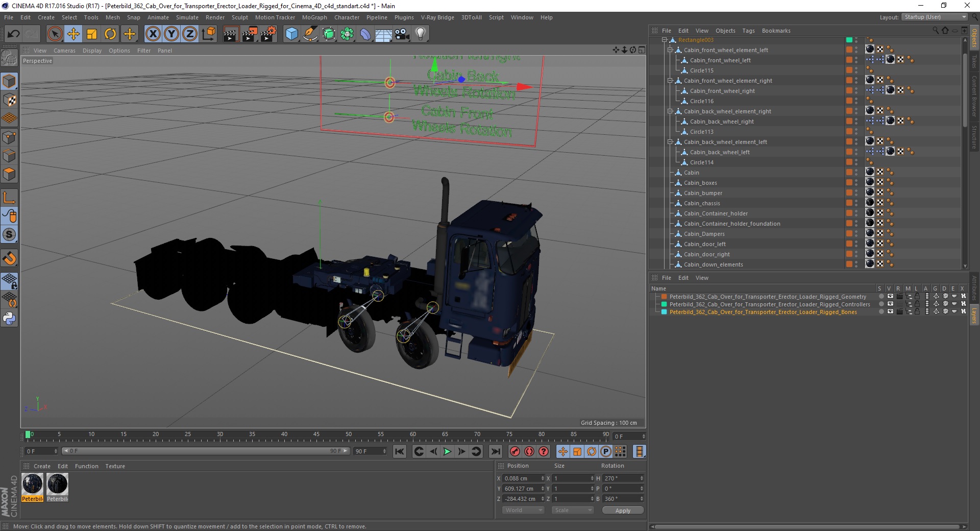Open the viewport Display menu

coord(92,51)
